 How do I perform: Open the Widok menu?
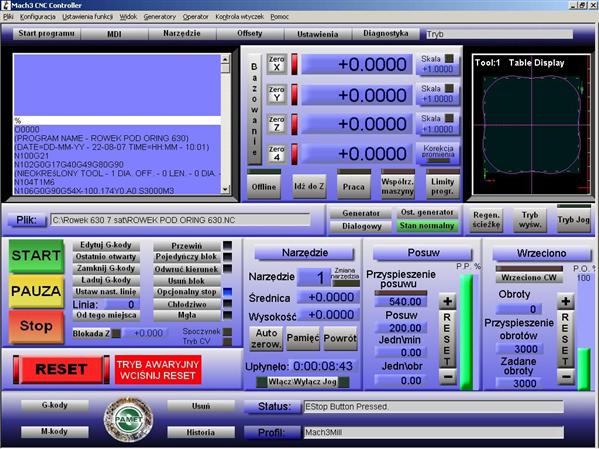128,17
